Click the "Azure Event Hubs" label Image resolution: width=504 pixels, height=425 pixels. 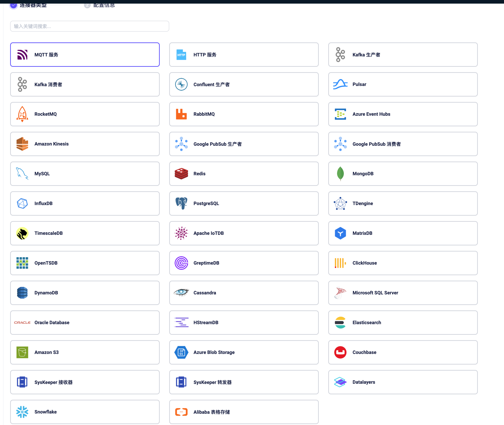pyautogui.click(x=371, y=114)
